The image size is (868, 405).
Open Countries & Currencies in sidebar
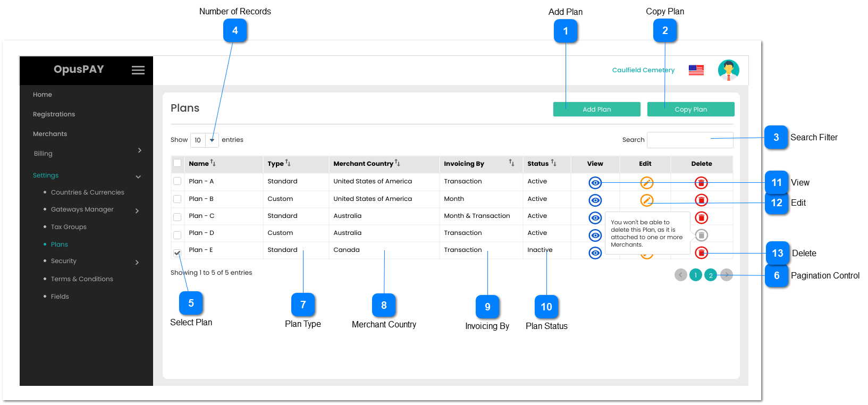click(87, 192)
